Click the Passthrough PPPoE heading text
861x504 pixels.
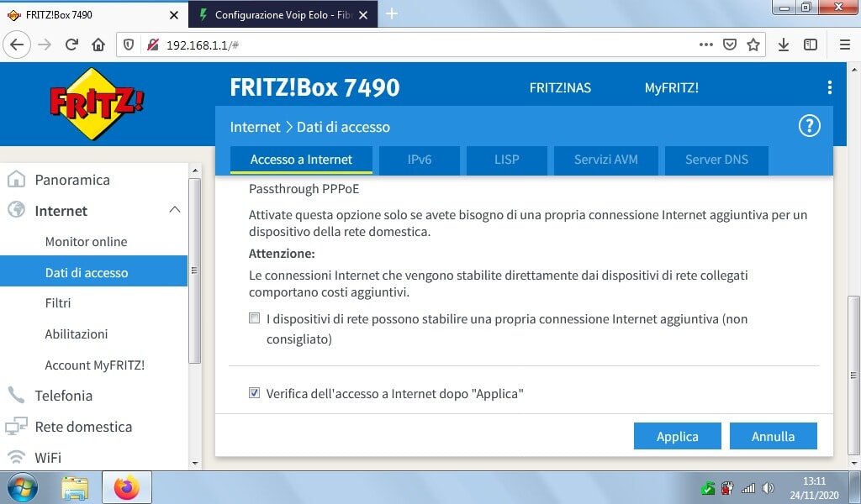(304, 189)
